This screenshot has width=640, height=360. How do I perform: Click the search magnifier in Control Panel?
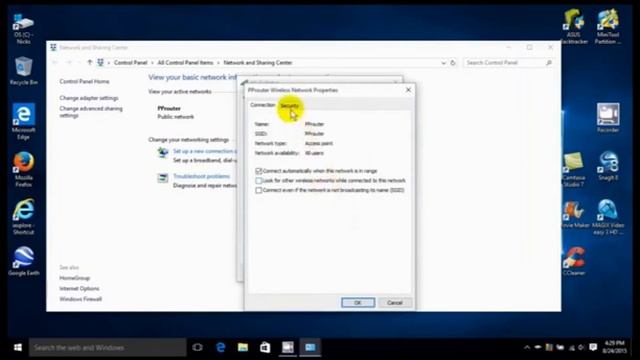[x=549, y=62]
